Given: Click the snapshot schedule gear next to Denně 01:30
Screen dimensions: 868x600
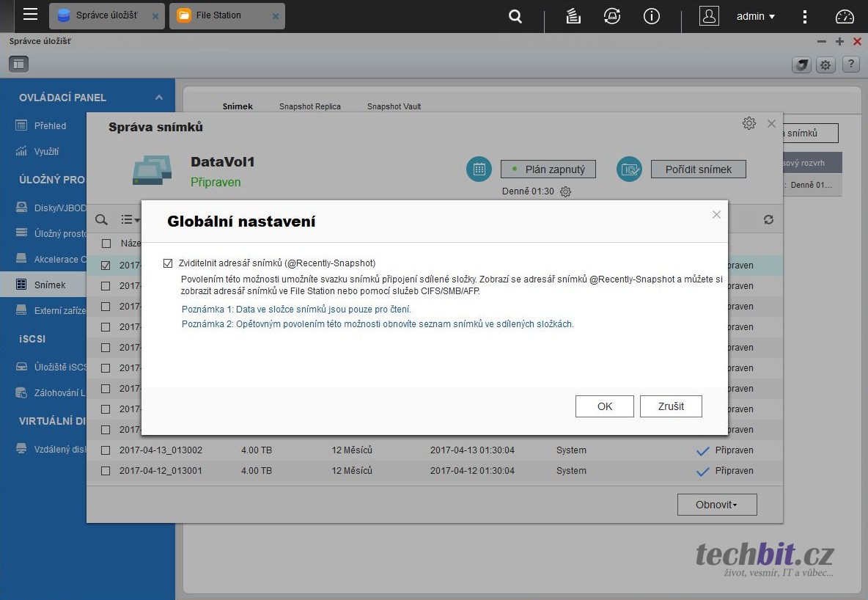Looking at the screenshot, I should click(x=565, y=191).
